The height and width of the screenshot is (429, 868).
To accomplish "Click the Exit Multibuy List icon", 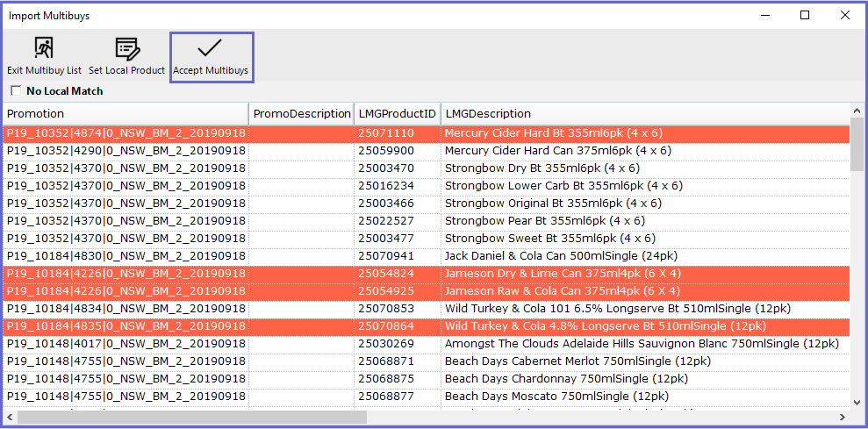I will tap(44, 49).
